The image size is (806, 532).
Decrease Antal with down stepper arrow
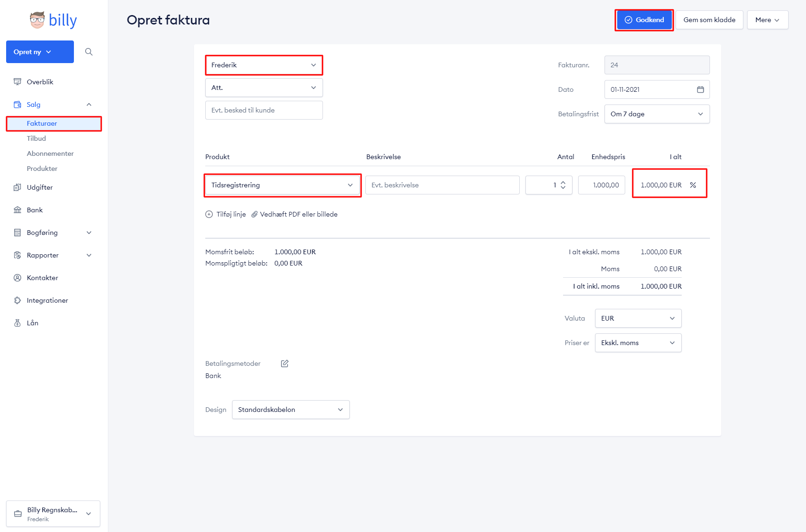[x=563, y=188]
